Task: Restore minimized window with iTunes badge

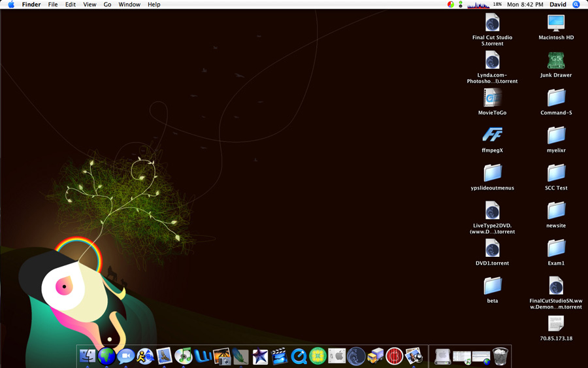Action: point(462,357)
